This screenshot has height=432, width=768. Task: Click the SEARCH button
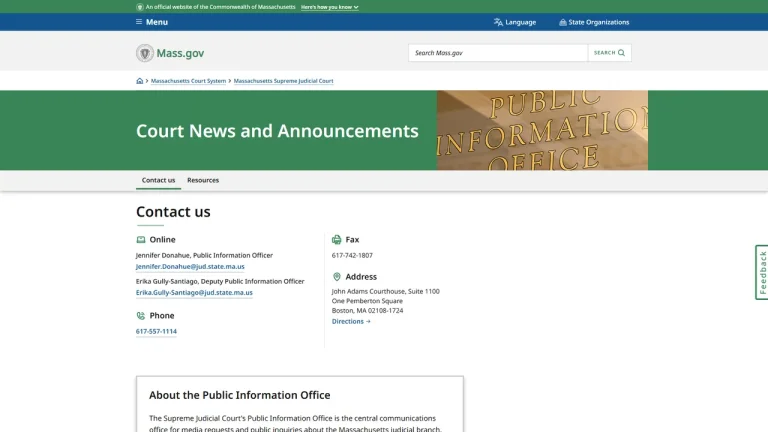(609, 53)
